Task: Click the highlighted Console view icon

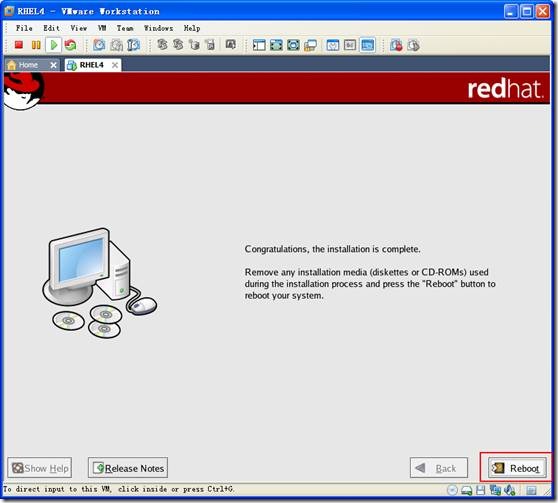Action: [367, 45]
